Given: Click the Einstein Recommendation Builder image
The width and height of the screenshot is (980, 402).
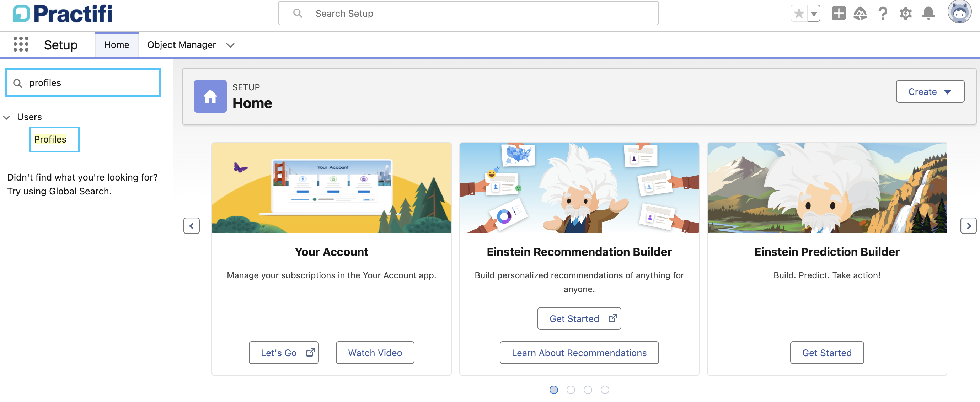Looking at the screenshot, I should click(579, 188).
